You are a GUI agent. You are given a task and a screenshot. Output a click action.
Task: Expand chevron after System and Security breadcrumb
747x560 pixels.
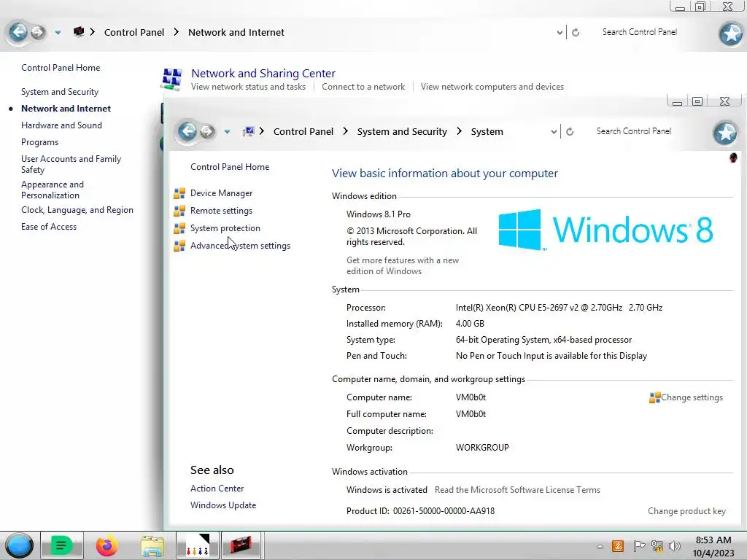459,131
